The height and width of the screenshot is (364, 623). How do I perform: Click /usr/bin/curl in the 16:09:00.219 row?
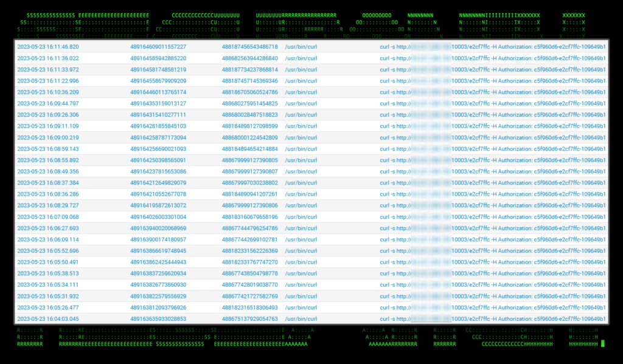pyautogui.click(x=301, y=138)
